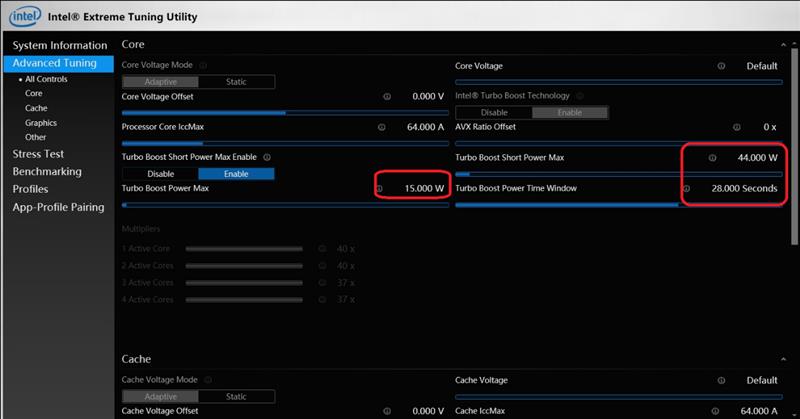The height and width of the screenshot is (419, 800).
Task: Click the vertical scrollbar on the right
Action: pyautogui.click(x=794, y=146)
